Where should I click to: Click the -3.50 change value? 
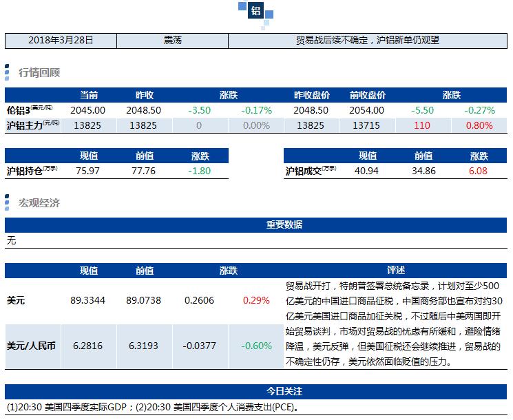click(199, 110)
